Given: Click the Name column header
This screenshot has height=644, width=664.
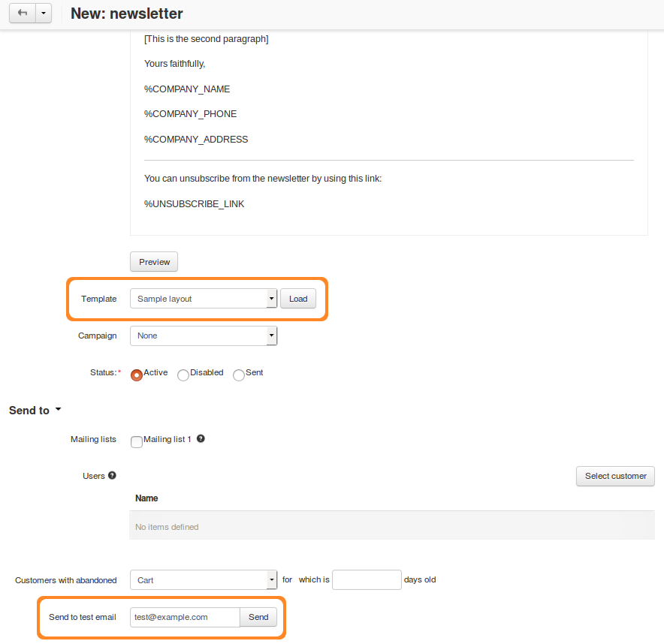Looking at the screenshot, I should (x=146, y=498).
